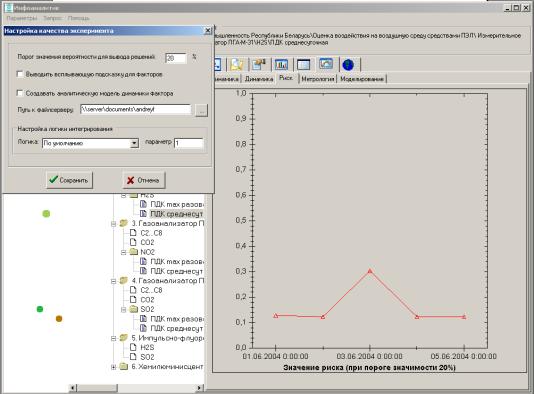Collapse the SO2 folder in the tree

pyautogui.click(x=123, y=310)
